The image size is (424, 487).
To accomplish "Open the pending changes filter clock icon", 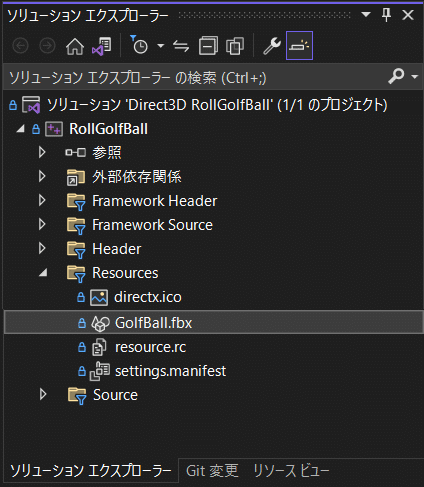I will (139, 45).
